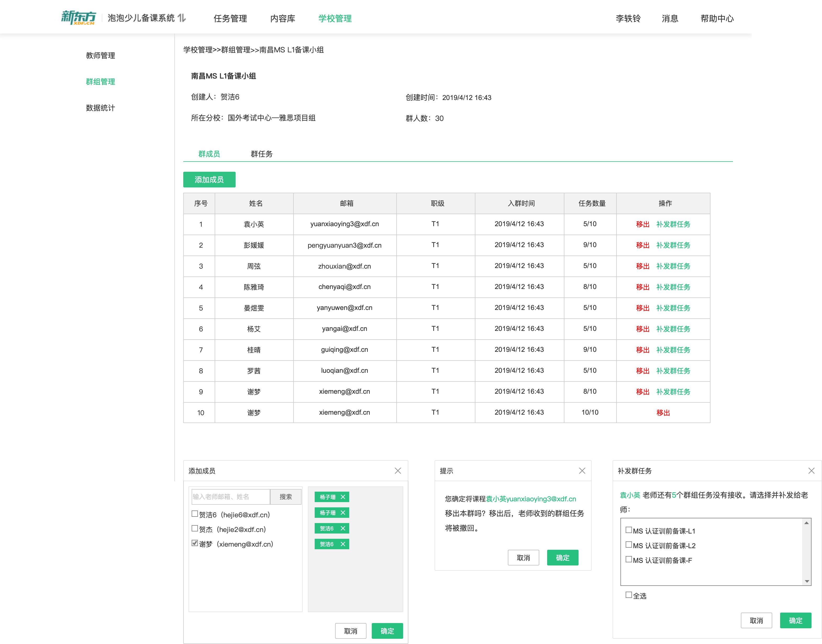Open the 任务管理 menu
This screenshot has width=822, height=644.
click(230, 19)
